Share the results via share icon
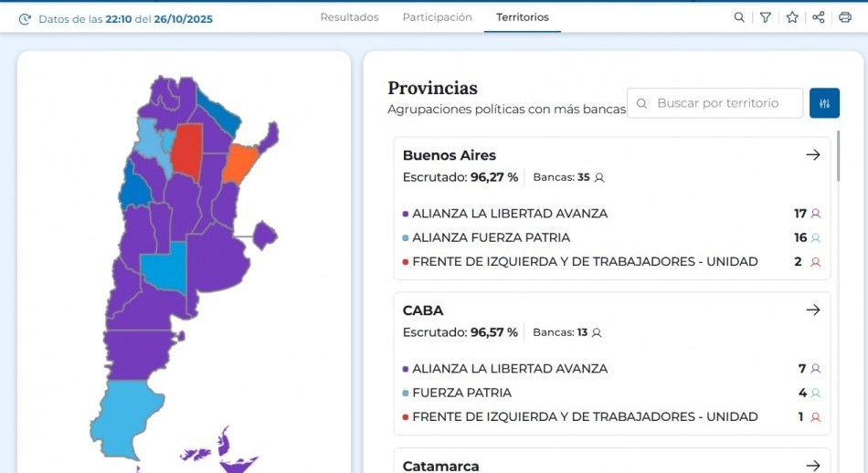The image size is (868, 473). click(x=818, y=17)
